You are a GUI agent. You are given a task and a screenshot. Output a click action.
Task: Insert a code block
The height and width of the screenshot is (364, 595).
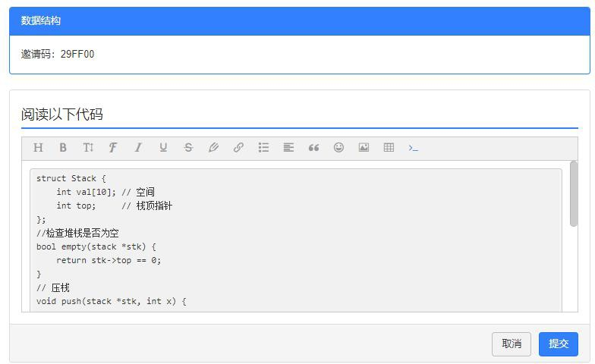tap(414, 148)
